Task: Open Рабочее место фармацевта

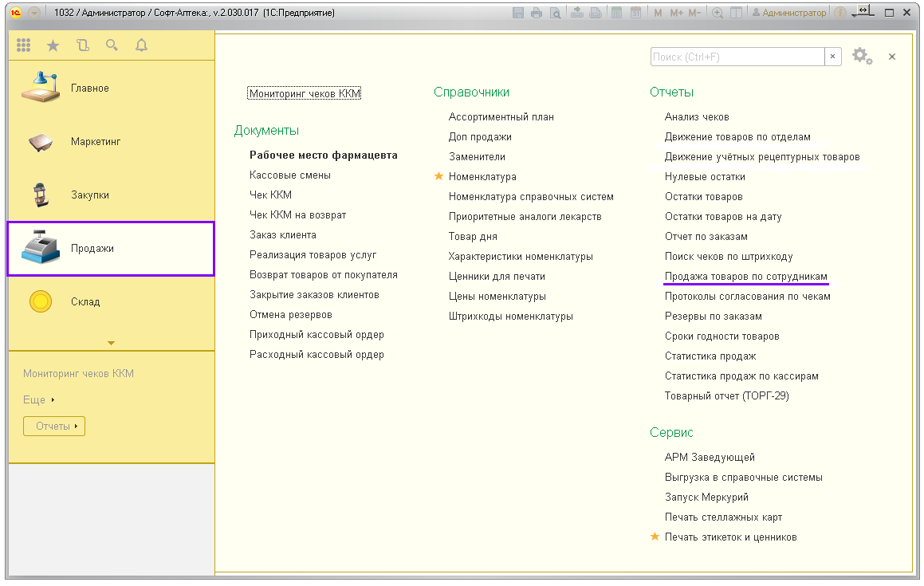Action: [323, 155]
